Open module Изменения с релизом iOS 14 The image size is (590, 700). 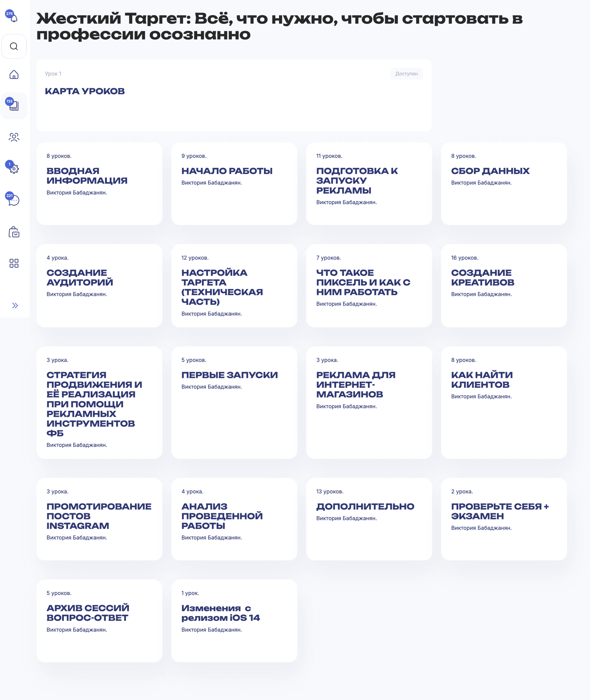tap(234, 621)
